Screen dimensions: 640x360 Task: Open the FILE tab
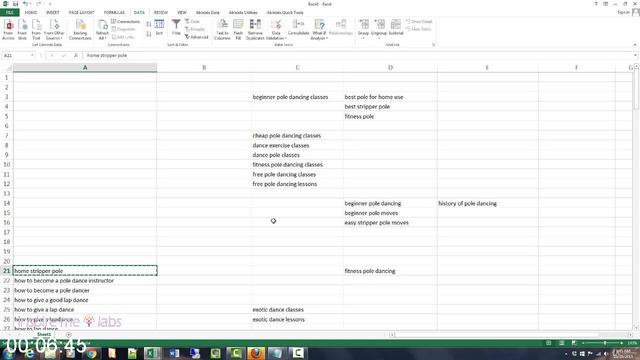(x=9, y=13)
